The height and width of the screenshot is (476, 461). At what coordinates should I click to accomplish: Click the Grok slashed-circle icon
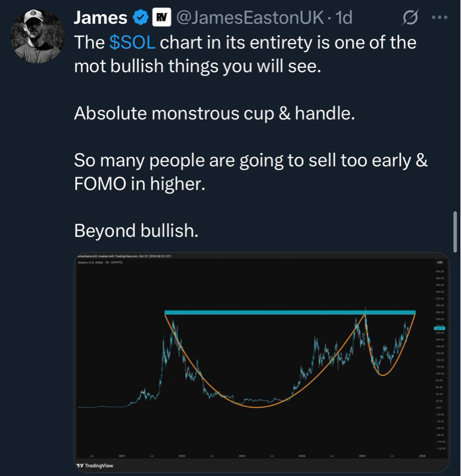pos(410,18)
